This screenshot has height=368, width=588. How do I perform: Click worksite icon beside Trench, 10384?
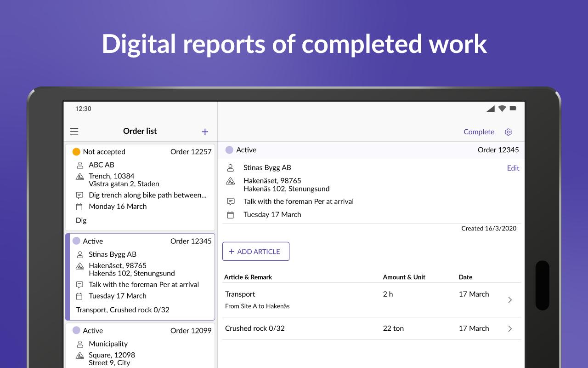(80, 177)
